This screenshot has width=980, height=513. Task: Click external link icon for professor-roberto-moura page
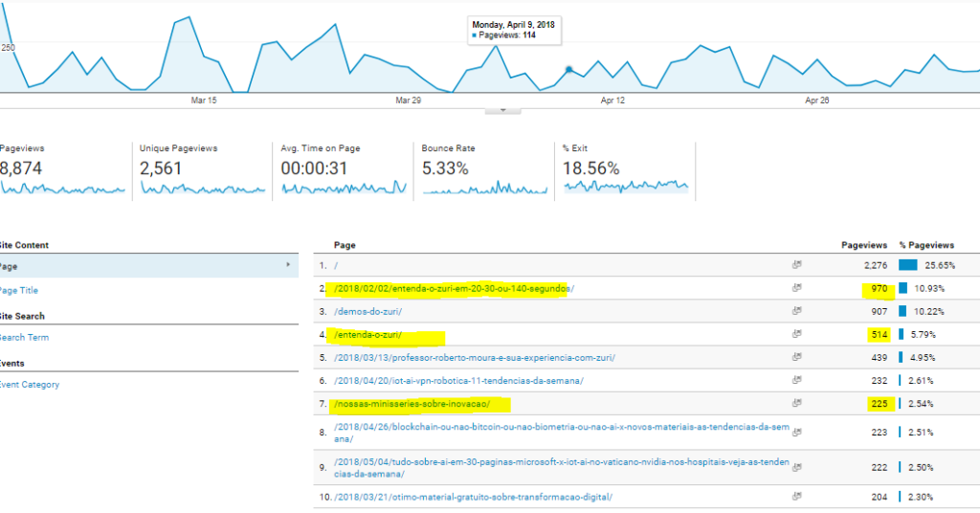pos(796,358)
